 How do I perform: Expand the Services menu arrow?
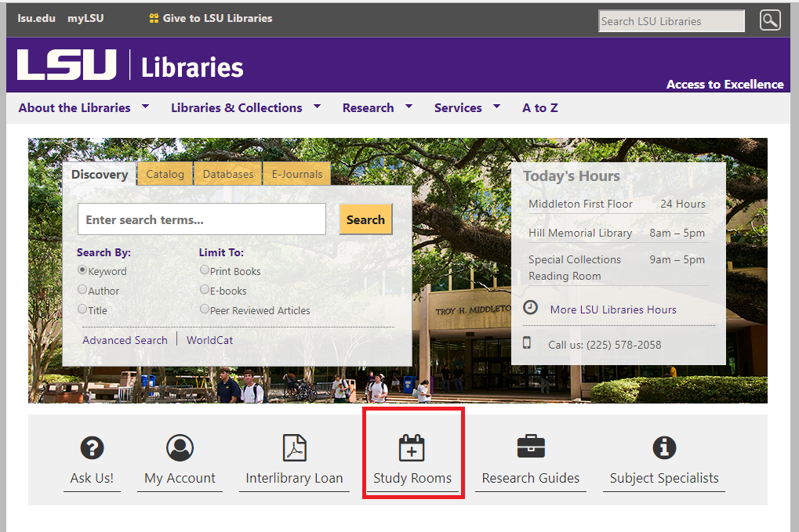tap(497, 107)
